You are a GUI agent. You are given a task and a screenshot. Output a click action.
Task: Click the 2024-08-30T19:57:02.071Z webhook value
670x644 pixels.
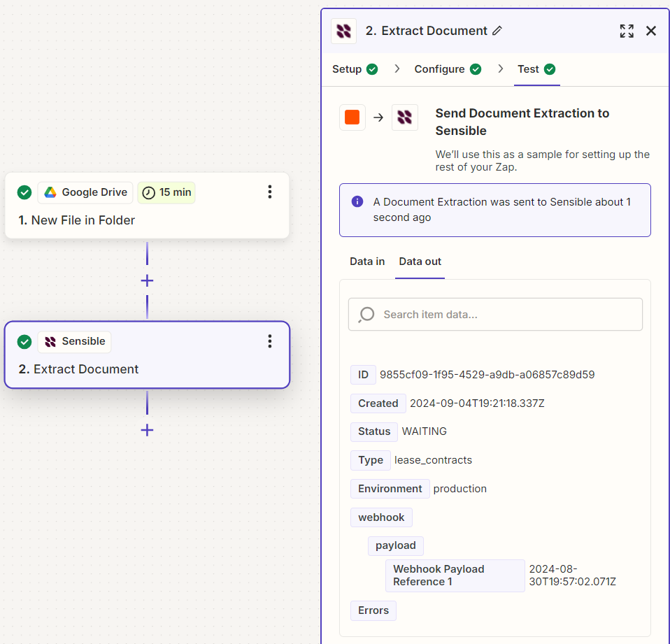tap(573, 575)
